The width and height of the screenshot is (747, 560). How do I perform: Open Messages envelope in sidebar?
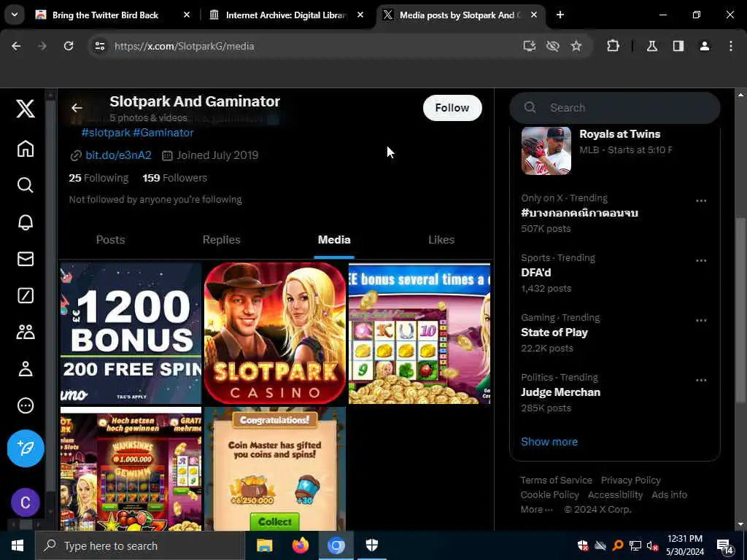pyautogui.click(x=26, y=259)
